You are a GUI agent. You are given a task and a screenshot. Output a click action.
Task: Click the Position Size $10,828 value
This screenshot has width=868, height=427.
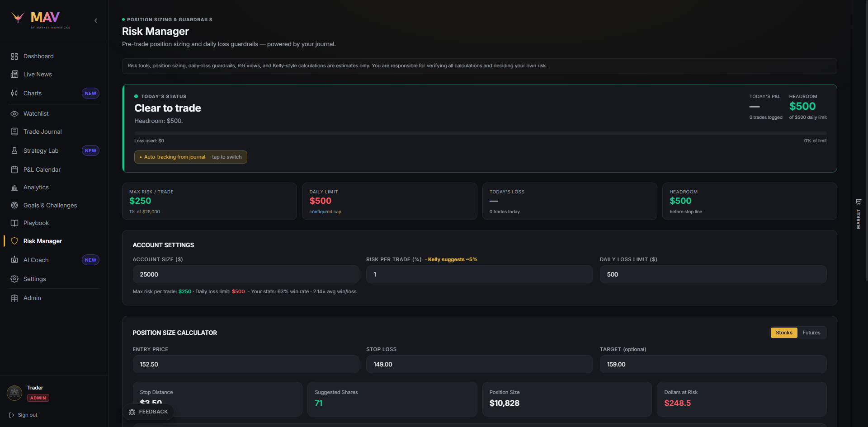click(504, 404)
